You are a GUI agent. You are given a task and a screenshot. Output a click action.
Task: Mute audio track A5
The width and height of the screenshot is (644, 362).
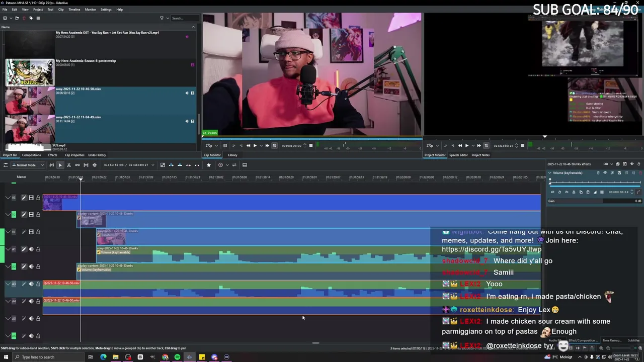pos(31,318)
